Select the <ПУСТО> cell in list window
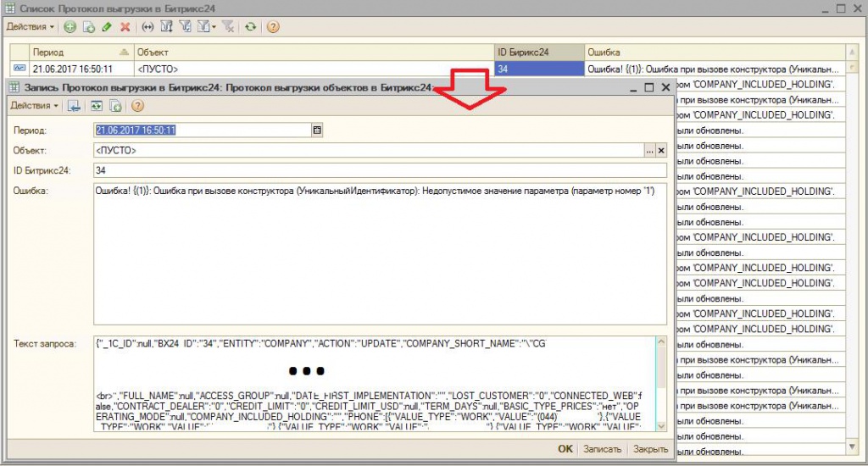 coord(314,69)
